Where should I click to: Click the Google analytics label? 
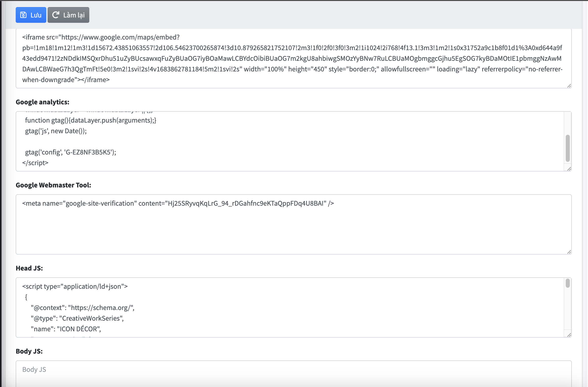43,102
